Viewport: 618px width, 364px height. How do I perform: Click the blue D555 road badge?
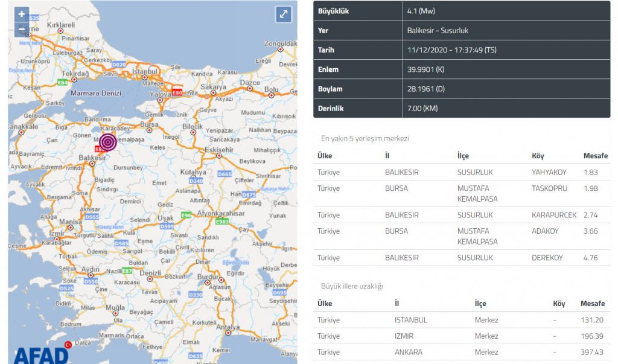92,217
